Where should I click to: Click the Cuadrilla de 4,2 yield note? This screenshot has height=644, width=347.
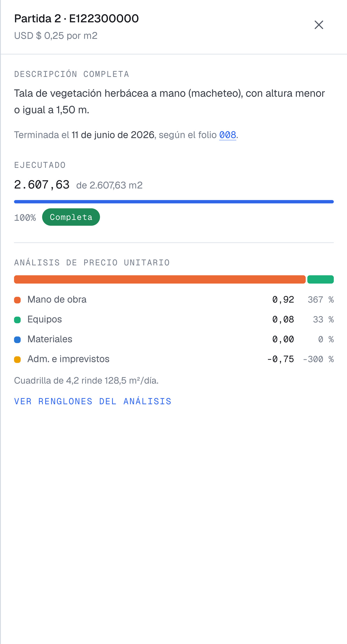click(x=86, y=380)
